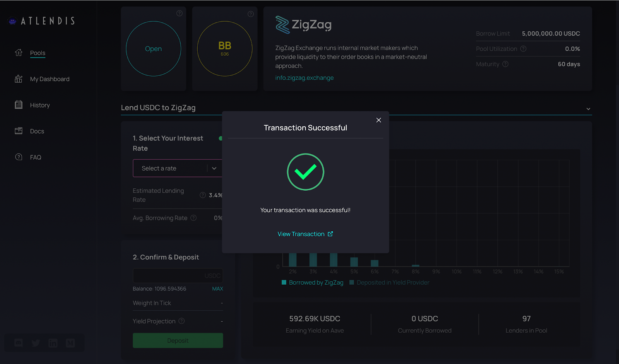Click the 5% bar in the chart
The height and width of the screenshot is (364, 619).
pos(354,262)
